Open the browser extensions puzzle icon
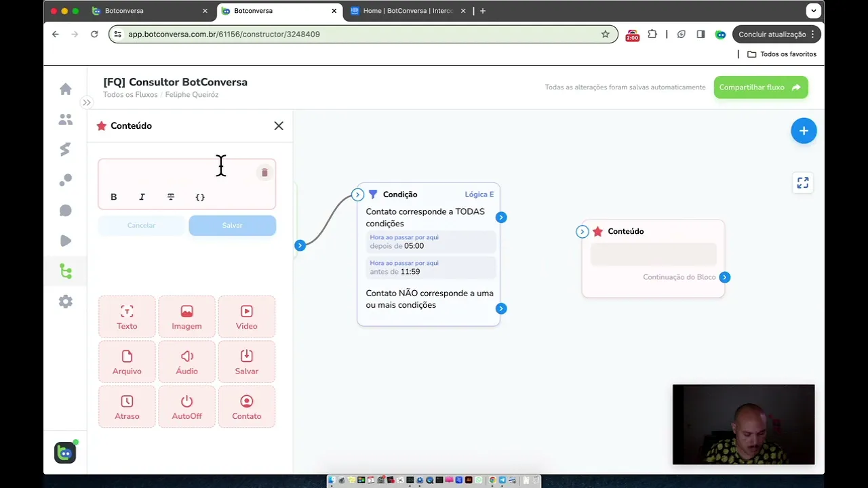 tap(652, 34)
